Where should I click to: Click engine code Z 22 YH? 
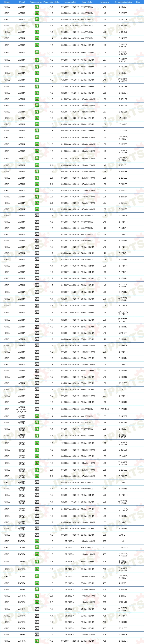(123, 602)
